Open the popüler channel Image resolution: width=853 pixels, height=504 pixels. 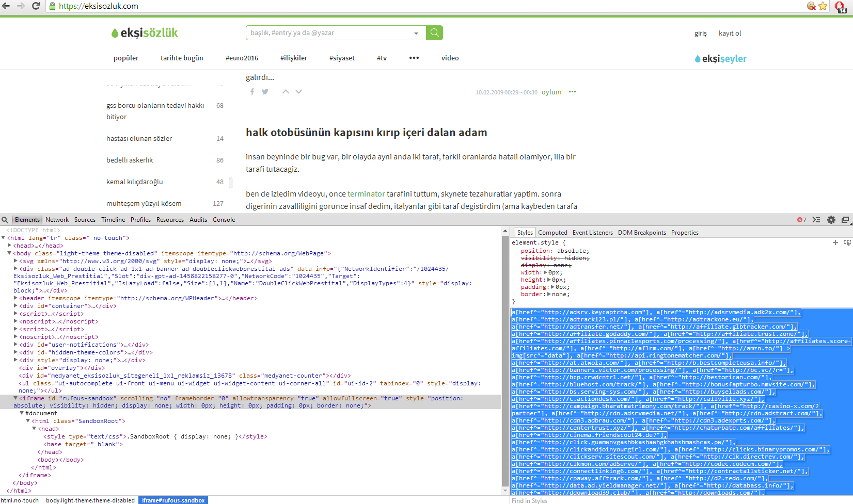[x=126, y=58]
